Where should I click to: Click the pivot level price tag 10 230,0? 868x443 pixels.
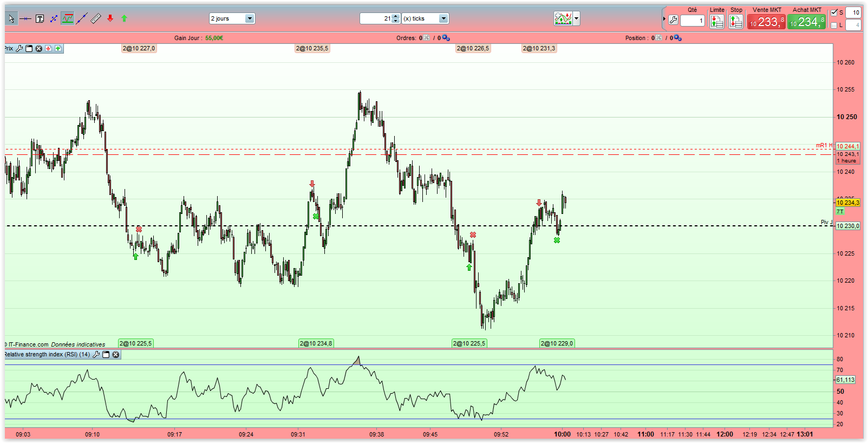(847, 226)
